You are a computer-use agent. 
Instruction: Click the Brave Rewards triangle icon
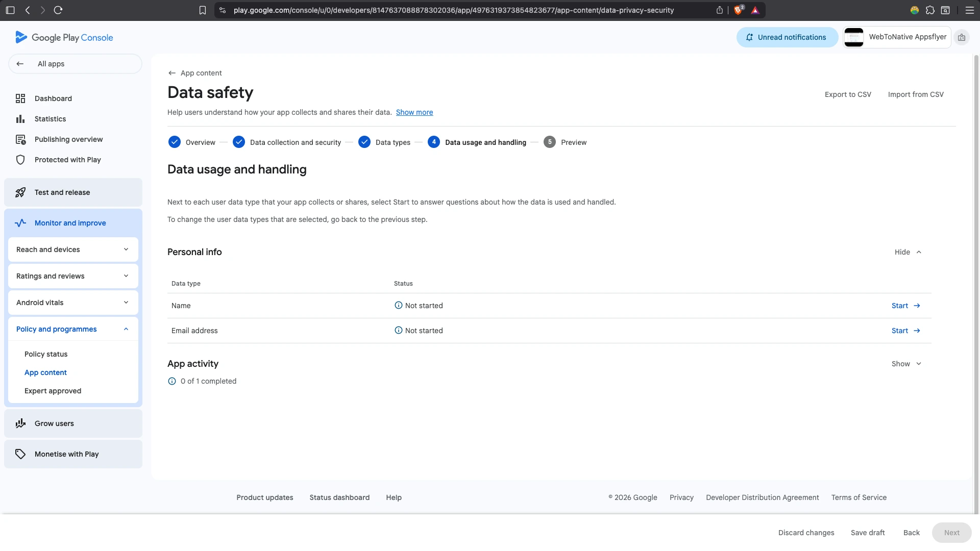(x=755, y=10)
